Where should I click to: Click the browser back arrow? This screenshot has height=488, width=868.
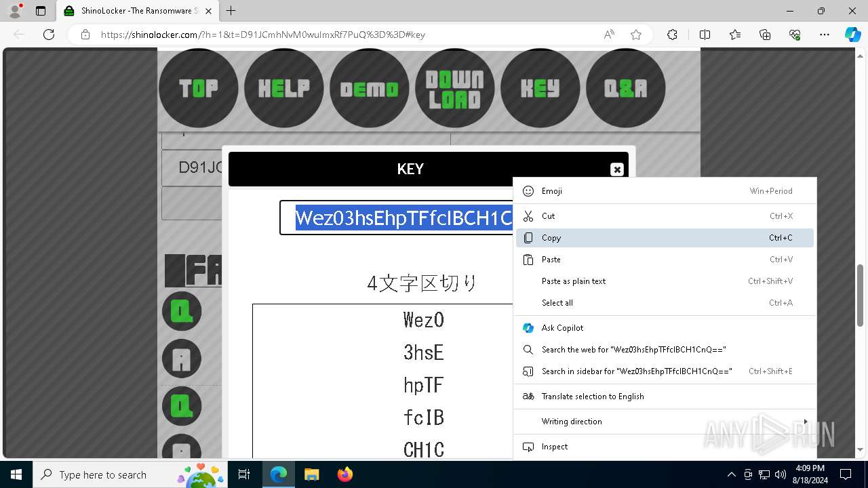point(19,35)
